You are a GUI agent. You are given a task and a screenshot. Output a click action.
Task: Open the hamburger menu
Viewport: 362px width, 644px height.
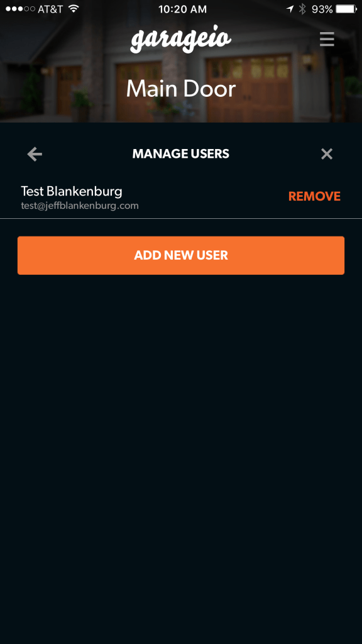click(327, 40)
